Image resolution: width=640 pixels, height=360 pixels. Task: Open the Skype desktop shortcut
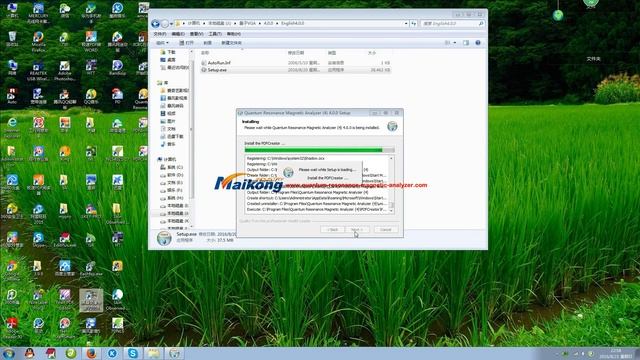[38, 241]
